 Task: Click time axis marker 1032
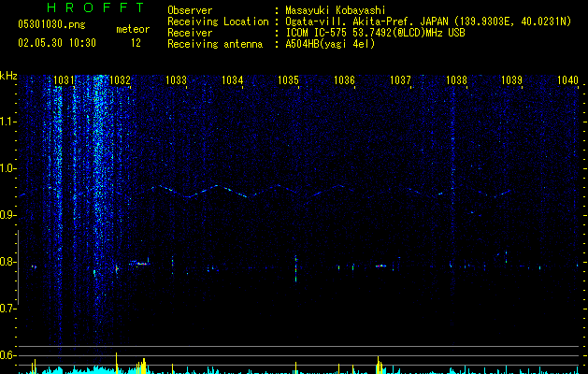(120, 79)
